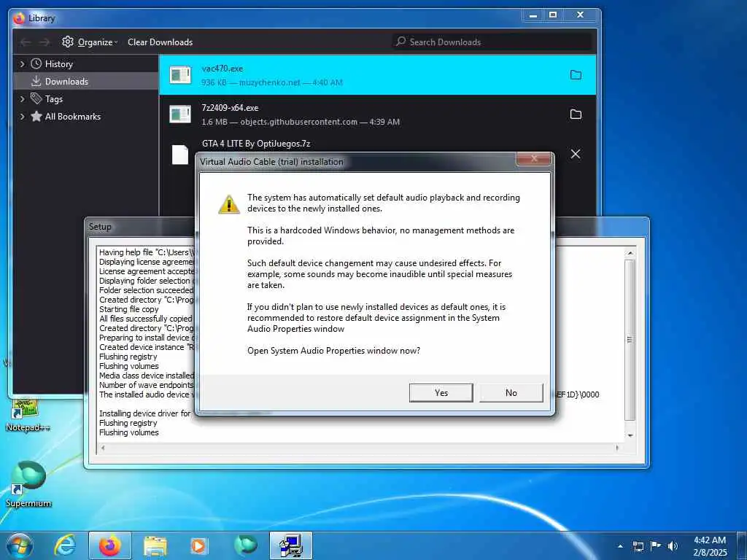Image resolution: width=747 pixels, height=560 pixels.
Task: Open Windows Media Player from the taskbar
Action: pyautogui.click(x=198, y=545)
